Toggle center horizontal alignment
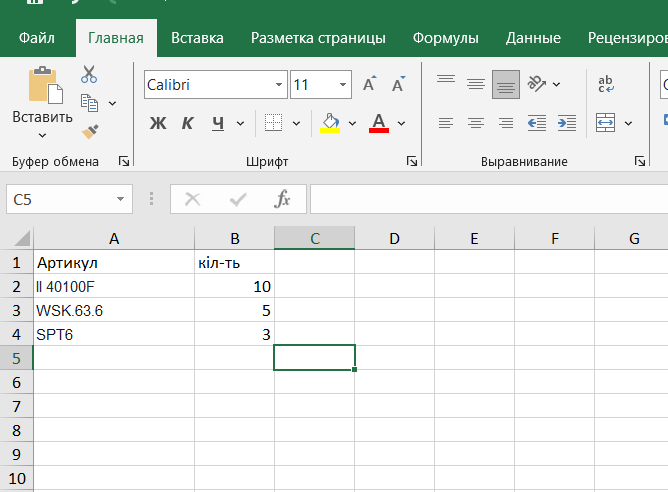This screenshot has width=668, height=492. (x=476, y=124)
